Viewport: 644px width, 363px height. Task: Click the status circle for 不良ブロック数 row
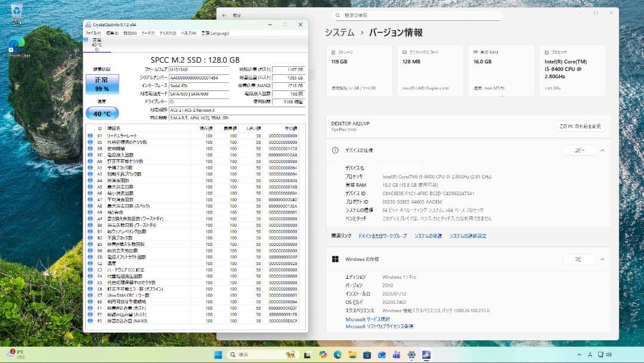tap(91, 238)
